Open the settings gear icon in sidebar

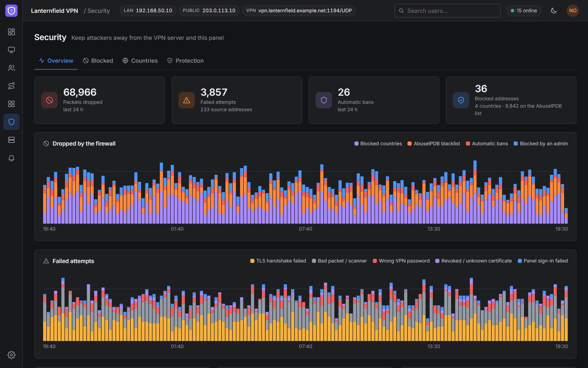(x=11, y=355)
